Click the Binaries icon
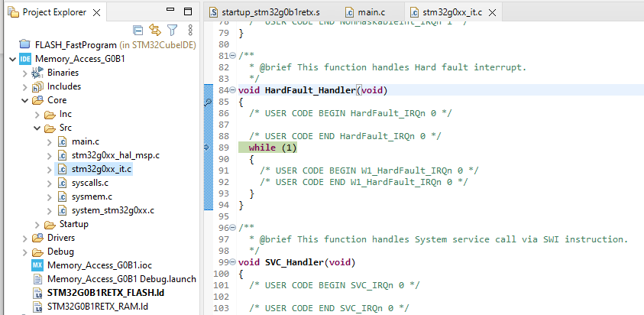The image size is (644, 315). pyautogui.click(x=37, y=73)
